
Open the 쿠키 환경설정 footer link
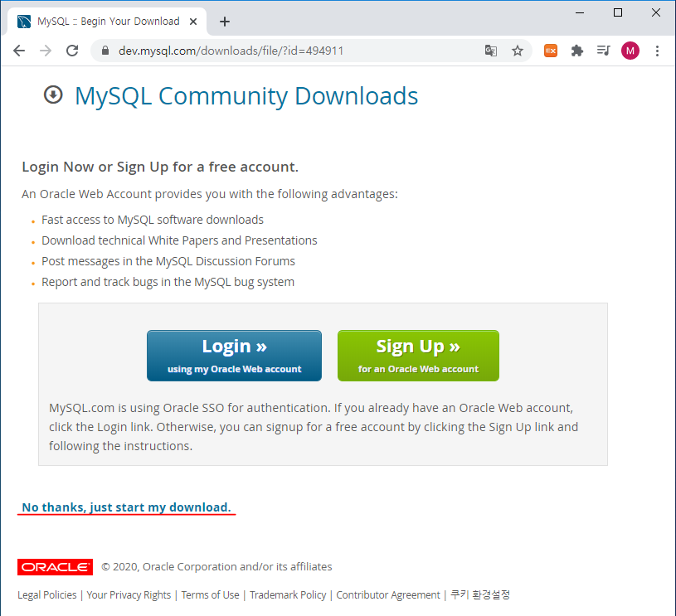(480, 595)
